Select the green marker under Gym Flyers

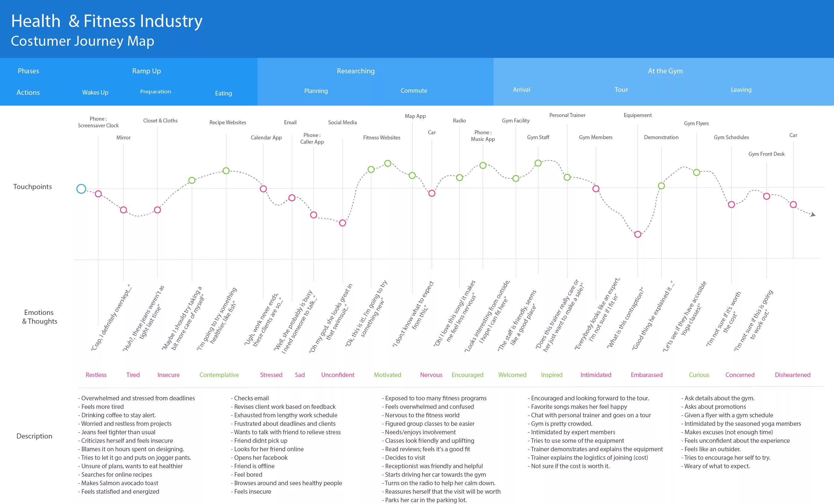[x=697, y=172]
